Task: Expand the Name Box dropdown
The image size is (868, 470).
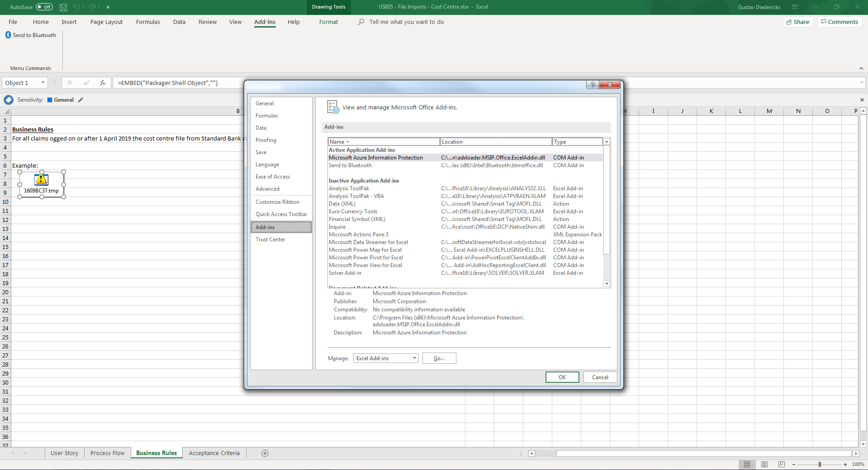Action: (43, 83)
